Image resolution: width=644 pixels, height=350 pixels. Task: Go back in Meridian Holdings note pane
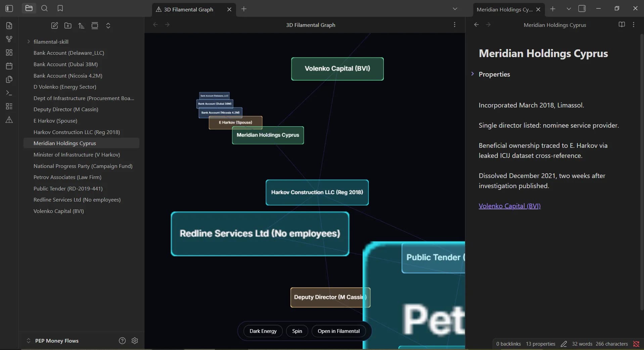click(476, 25)
